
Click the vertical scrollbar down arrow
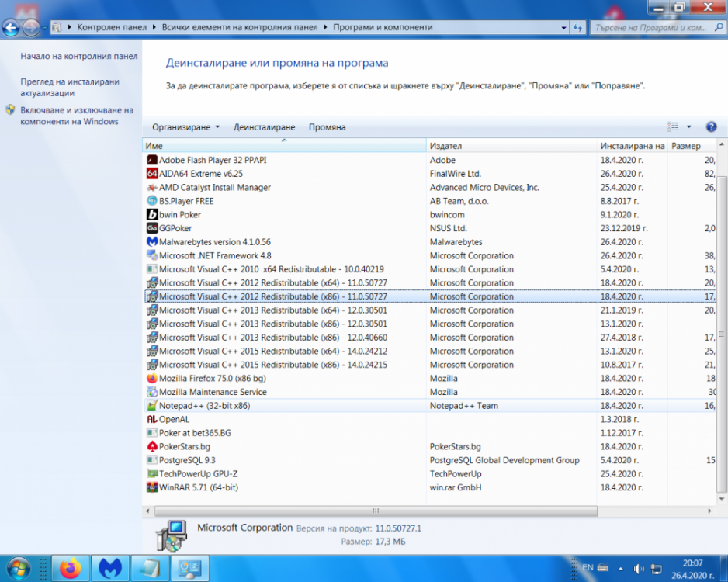pos(722,499)
